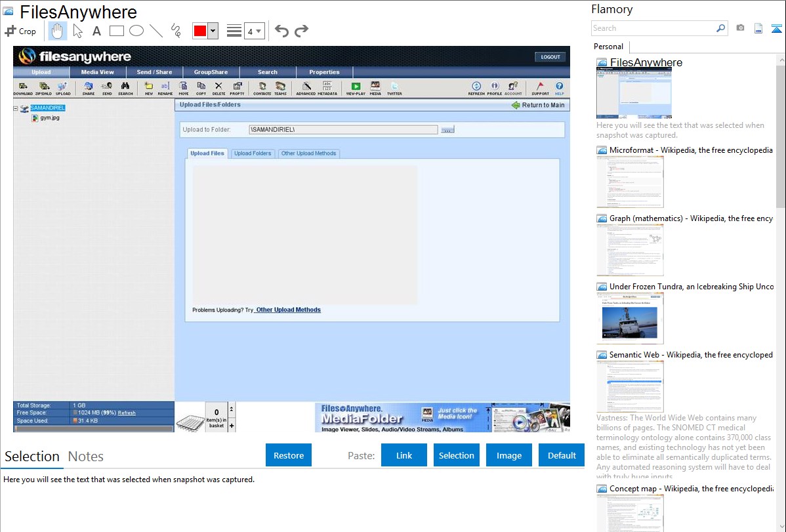Open the FilesAnywhere snapshot thumbnail
Image resolution: width=786 pixels, height=532 pixels.
(x=634, y=92)
